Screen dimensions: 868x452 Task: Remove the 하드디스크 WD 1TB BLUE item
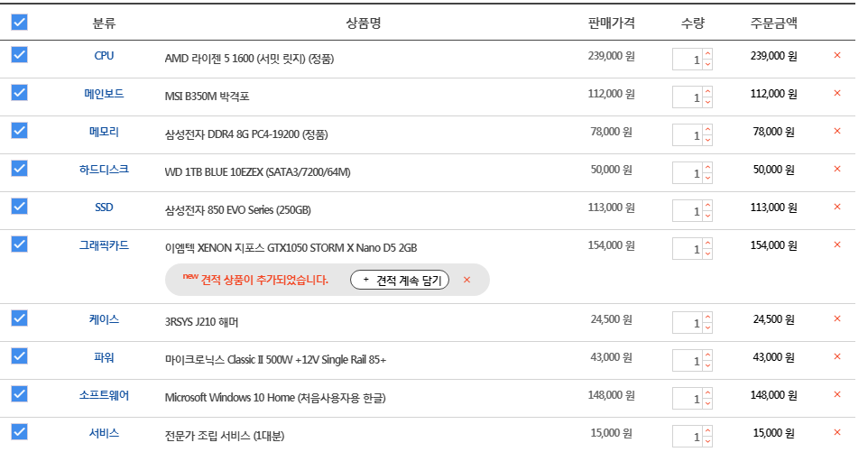coord(837,169)
